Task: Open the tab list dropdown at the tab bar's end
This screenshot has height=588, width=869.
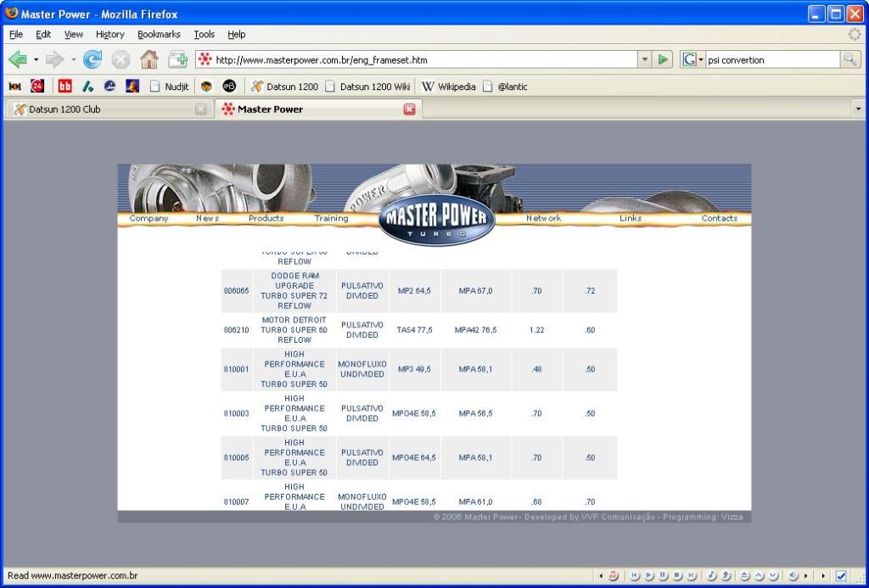Action: [x=859, y=109]
